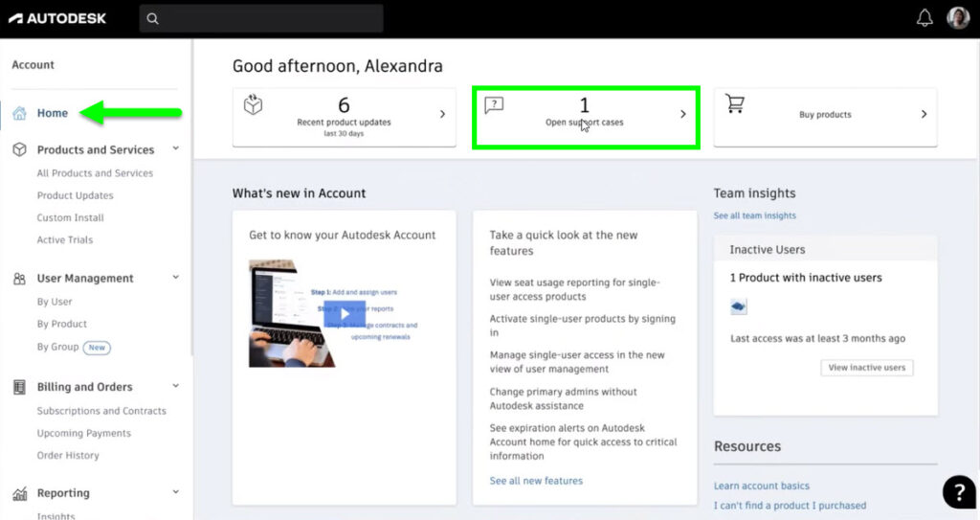Collapse the User Management section chevron

point(176,277)
